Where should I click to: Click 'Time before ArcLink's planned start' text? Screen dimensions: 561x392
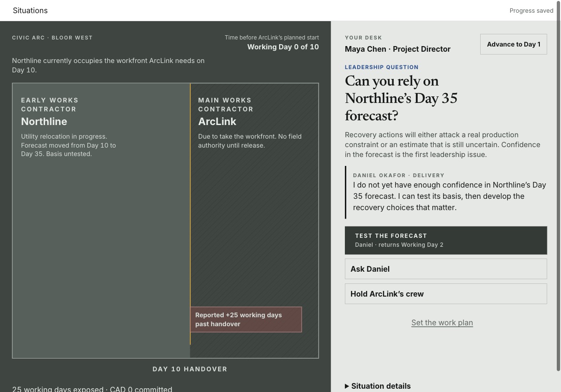pyautogui.click(x=272, y=38)
